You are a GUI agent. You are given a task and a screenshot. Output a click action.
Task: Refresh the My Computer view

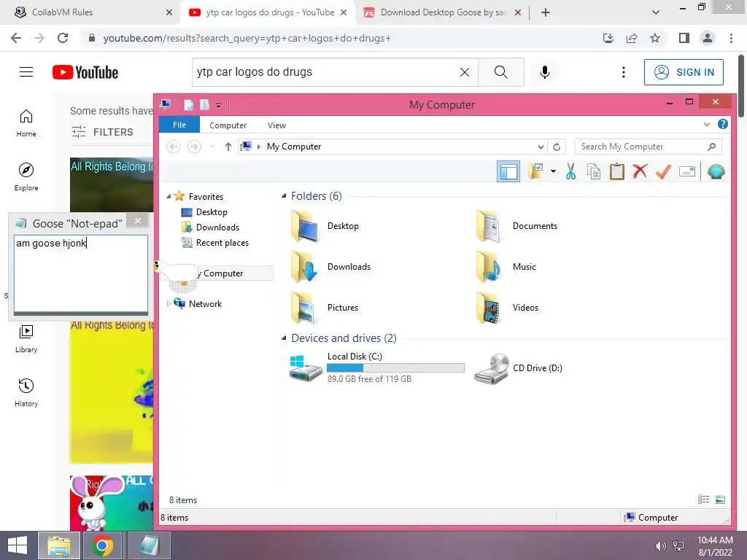click(557, 147)
